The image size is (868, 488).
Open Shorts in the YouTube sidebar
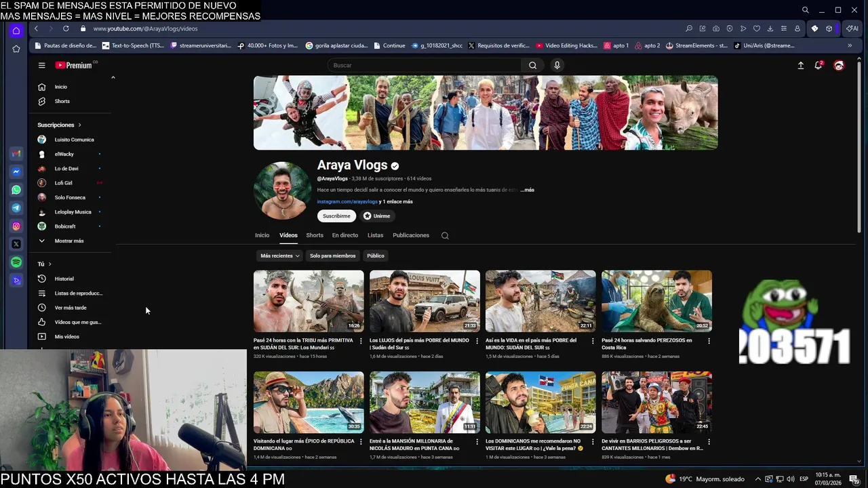tap(62, 101)
